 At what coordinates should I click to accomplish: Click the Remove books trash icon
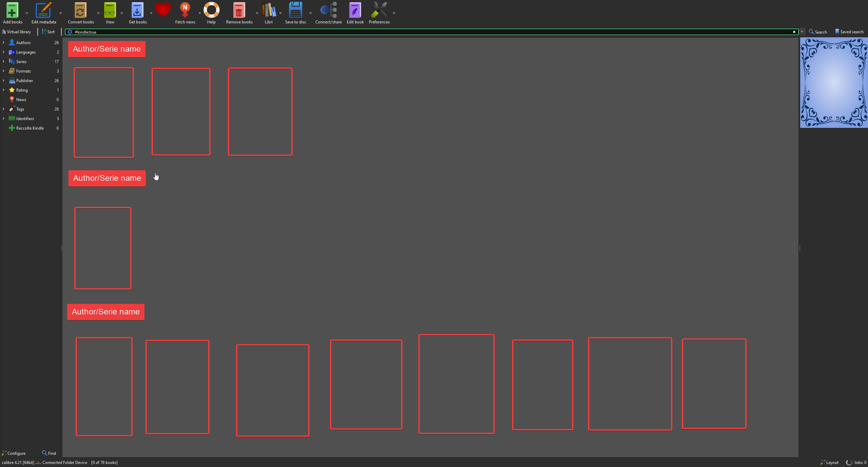pos(239,10)
